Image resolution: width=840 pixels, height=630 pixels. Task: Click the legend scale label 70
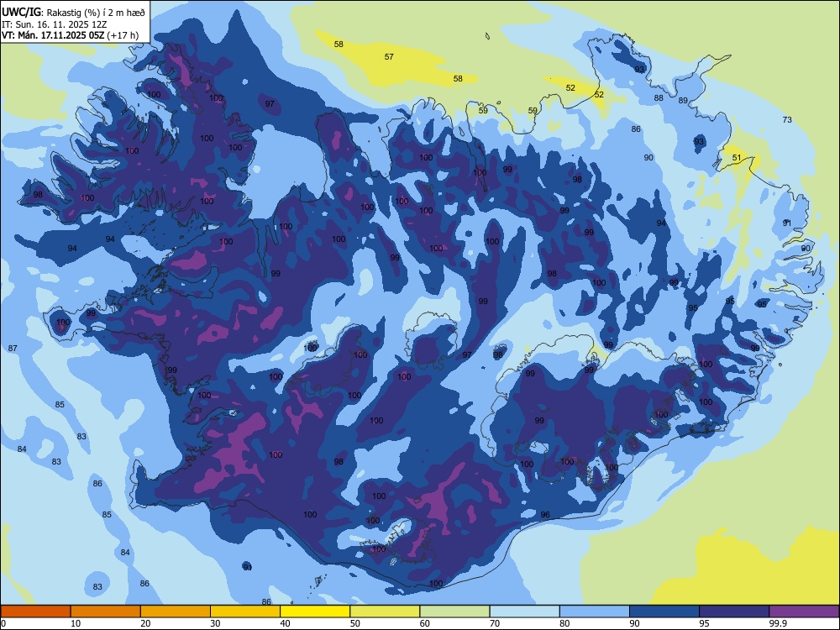point(495,623)
